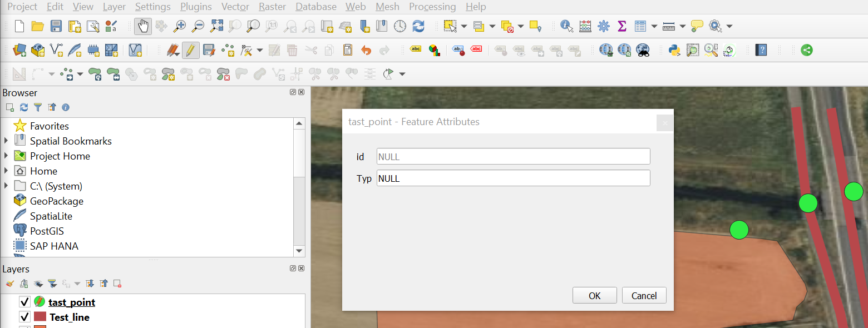Image resolution: width=868 pixels, height=328 pixels.
Task: Click the Pan Map hand tool
Action: (143, 26)
